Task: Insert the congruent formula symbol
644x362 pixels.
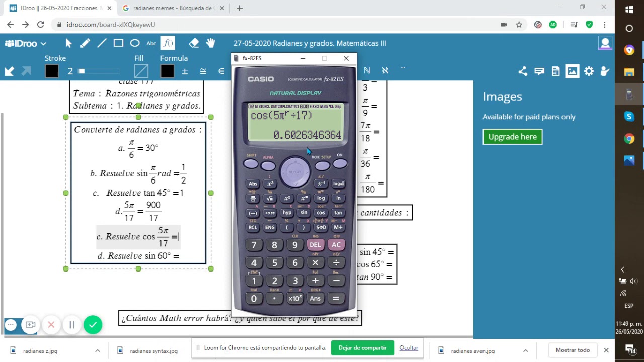Action: (x=203, y=71)
